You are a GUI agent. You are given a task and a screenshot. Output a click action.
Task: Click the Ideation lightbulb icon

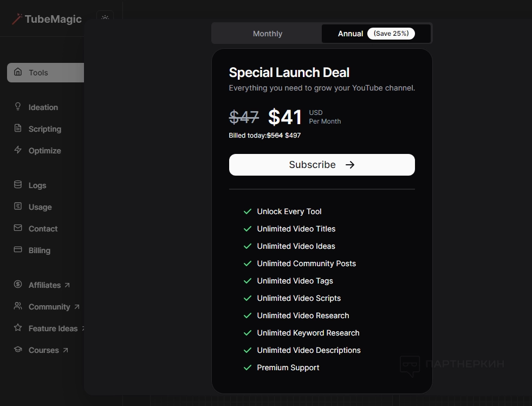pyautogui.click(x=18, y=107)
